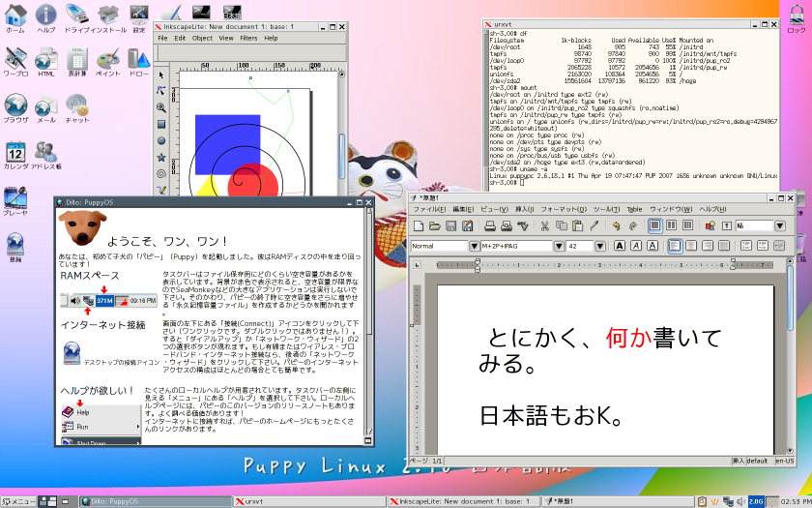Switch to urxvt taskbar button

point(309,501)
